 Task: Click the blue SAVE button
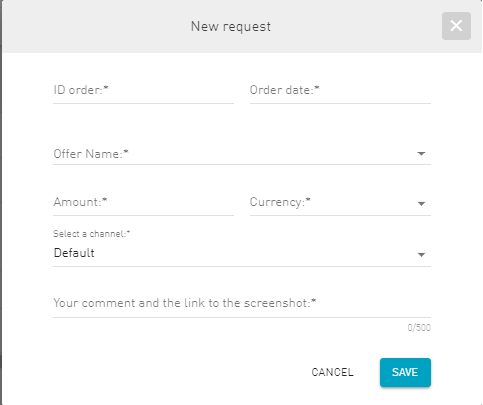(x=405, y=372)
